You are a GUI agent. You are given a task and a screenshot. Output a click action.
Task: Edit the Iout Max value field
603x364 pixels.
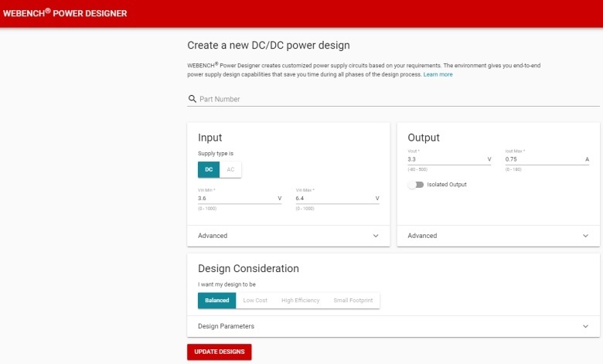pyautogui.click(x=541, y=159)
